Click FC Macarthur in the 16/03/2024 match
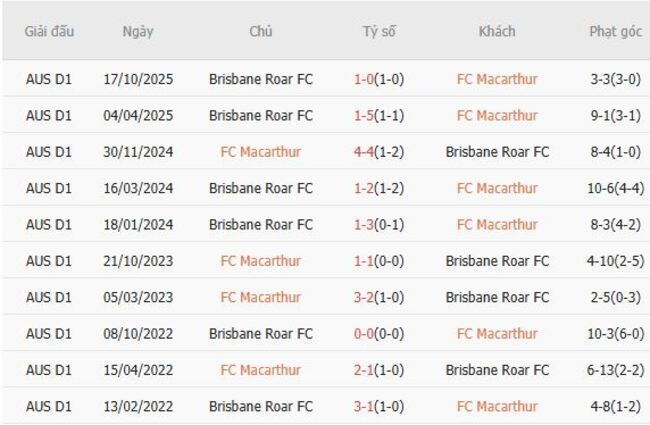This screenshot has height=425, width=650. (x=497, y=188)
